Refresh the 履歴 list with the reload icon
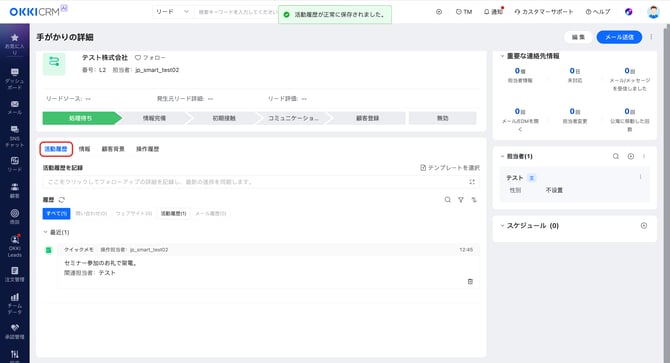The width and height of the screenshot is (670, 363). click(x=62, y=199)
